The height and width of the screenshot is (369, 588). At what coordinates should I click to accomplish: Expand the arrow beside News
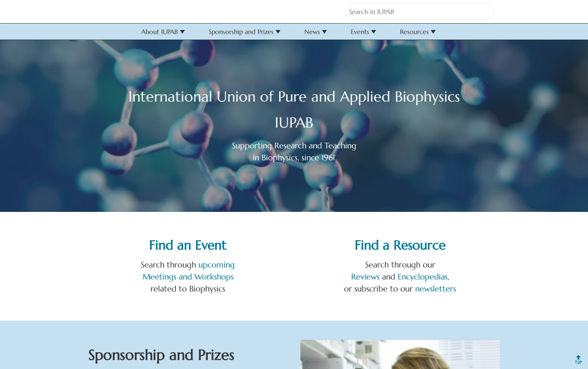pyautogui.click(x=324, y=32)
